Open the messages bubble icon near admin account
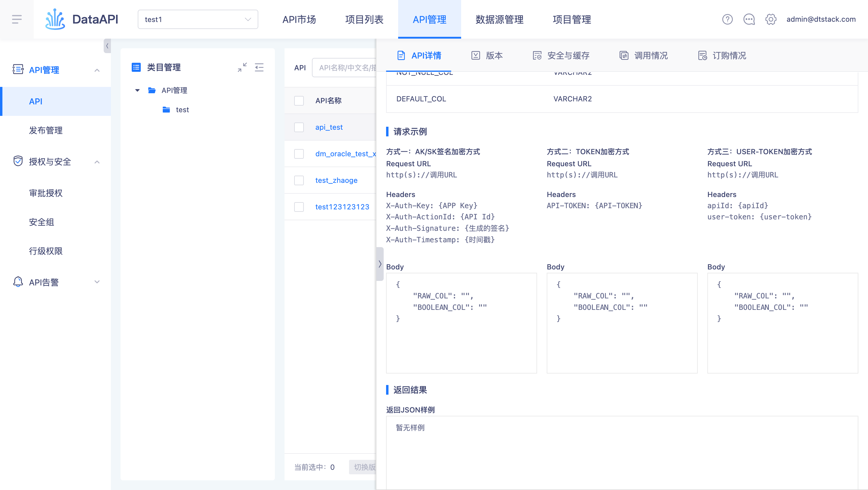 749,19
